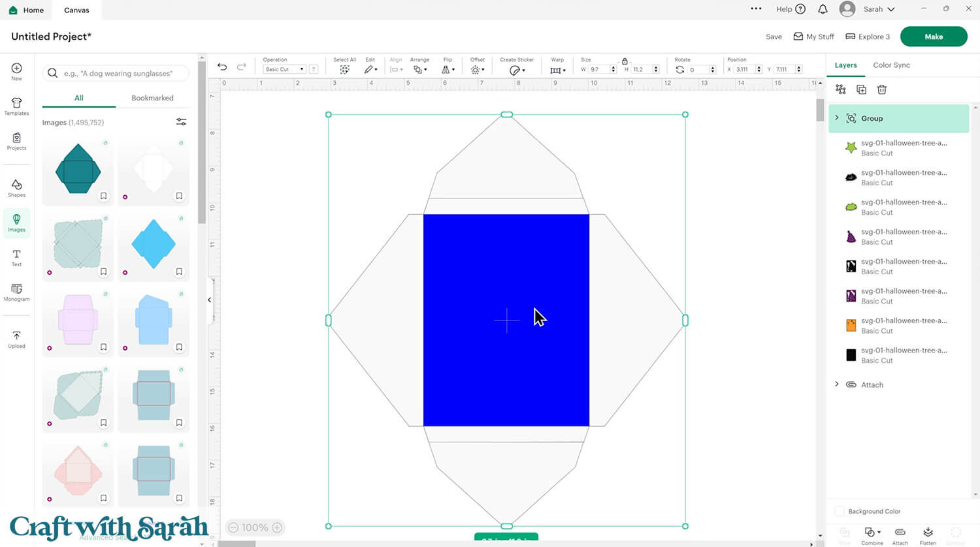Open the Projects sidebar icon
The height and width of the screenshot is (547, 980).
tap(16, 141)
